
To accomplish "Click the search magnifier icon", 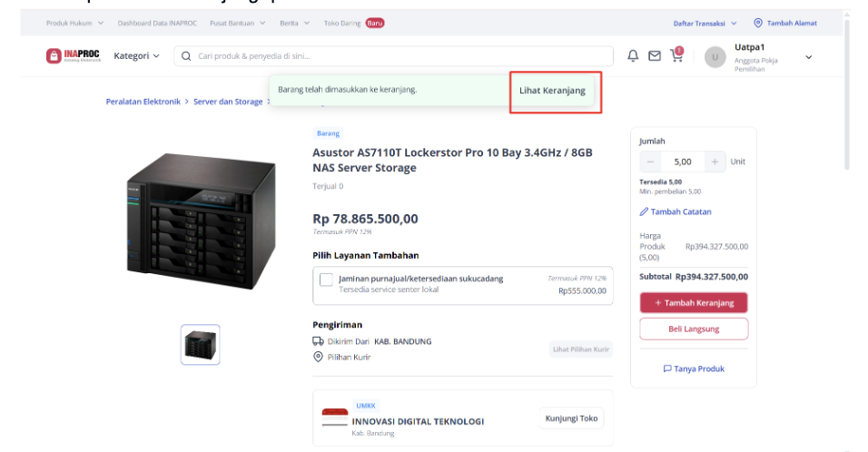I will click(x=186, y=56).
